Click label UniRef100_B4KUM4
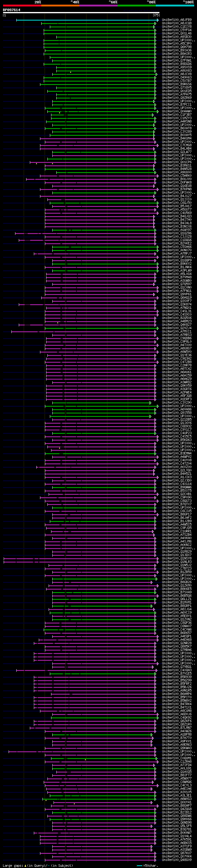The height and width of the screenshot is (868, 197). [x=177, y=138]
